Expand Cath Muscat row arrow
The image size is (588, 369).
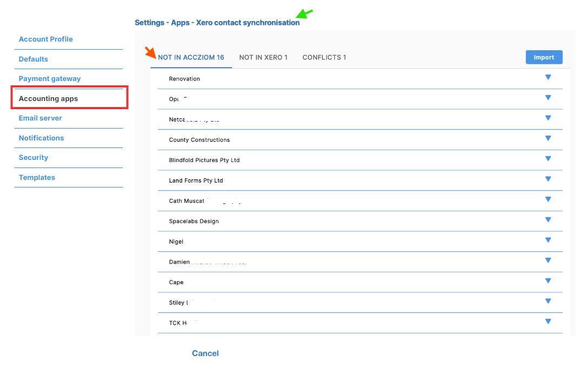(548, 199)
